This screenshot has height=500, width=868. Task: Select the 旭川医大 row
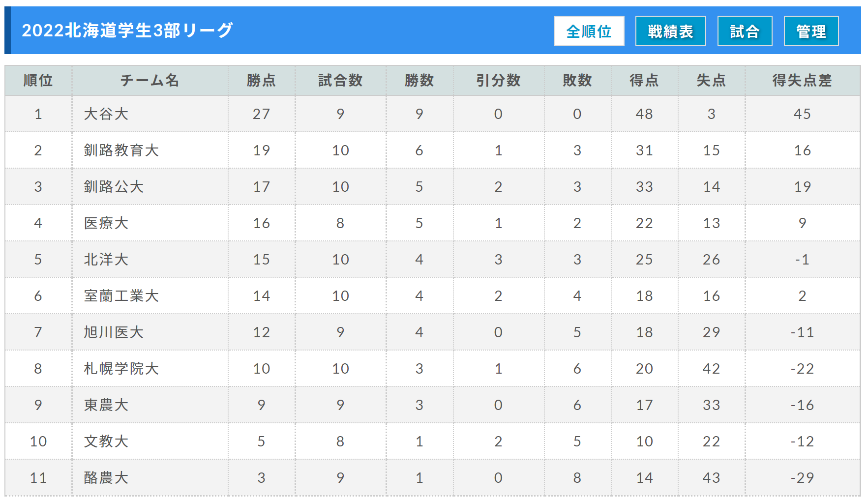click(432, 332)
